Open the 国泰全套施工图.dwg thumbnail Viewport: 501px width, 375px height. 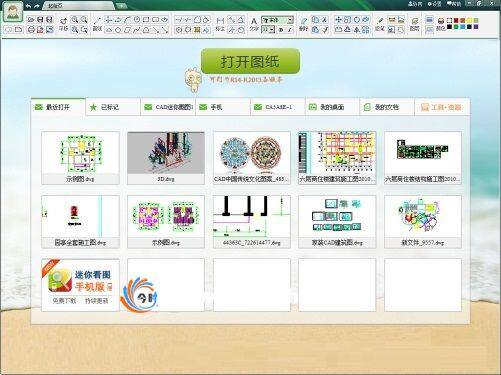pos(80,222)
